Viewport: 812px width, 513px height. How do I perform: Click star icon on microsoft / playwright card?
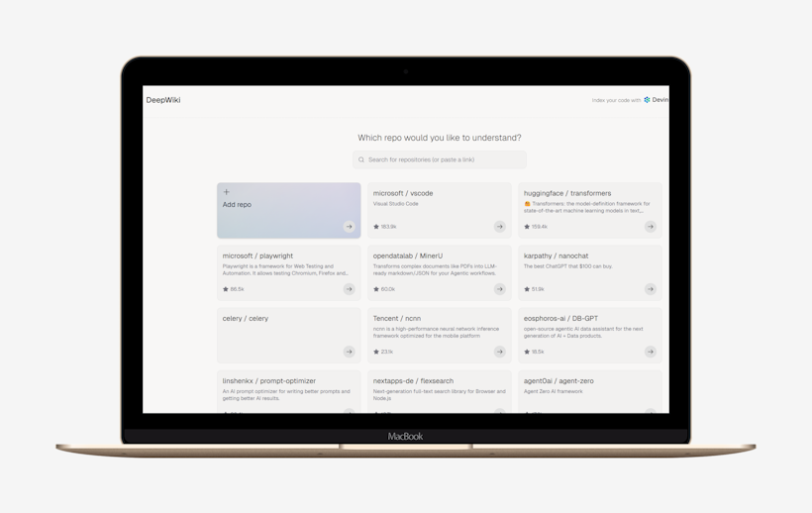click(225, 289)
